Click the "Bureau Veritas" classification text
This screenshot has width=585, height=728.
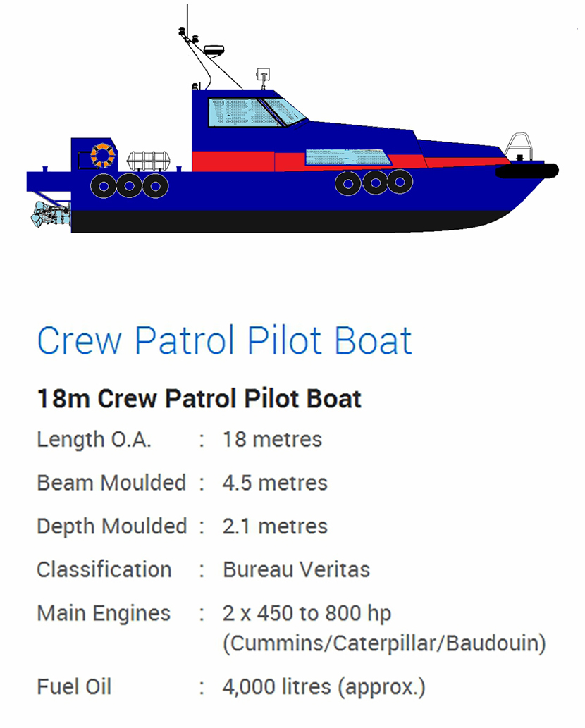click(x=296, y=569)
